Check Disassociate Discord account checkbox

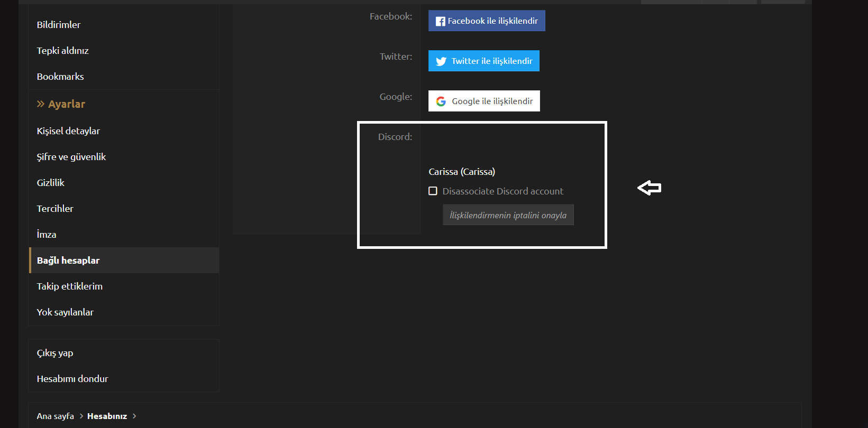click(x=433, y=191)
